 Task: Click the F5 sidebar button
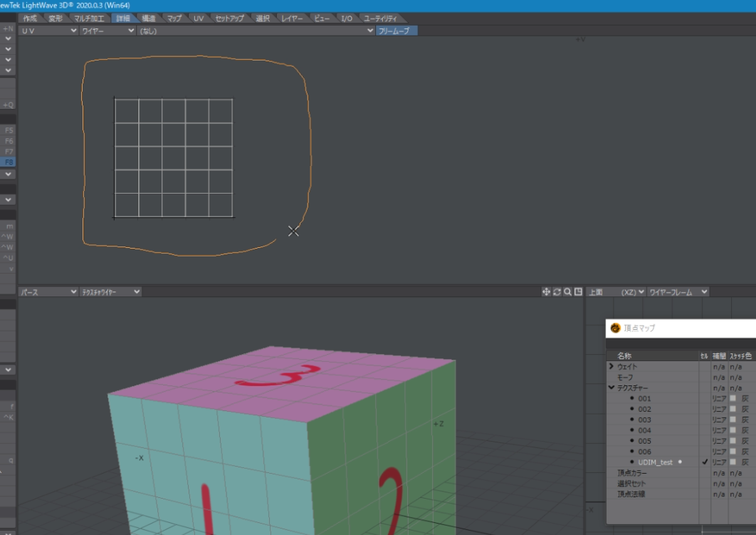click(x=9, y=130)
